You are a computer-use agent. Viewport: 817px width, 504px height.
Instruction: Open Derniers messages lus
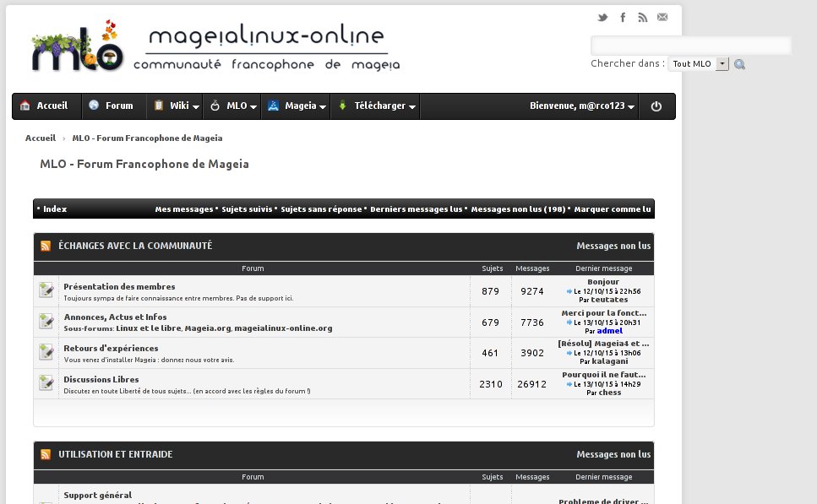(x=417, y=209)
